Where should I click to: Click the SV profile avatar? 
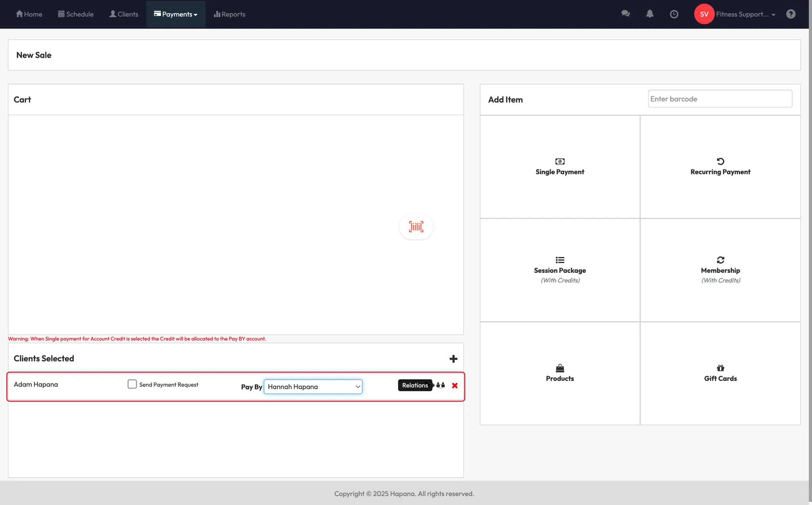click(704, 14)
